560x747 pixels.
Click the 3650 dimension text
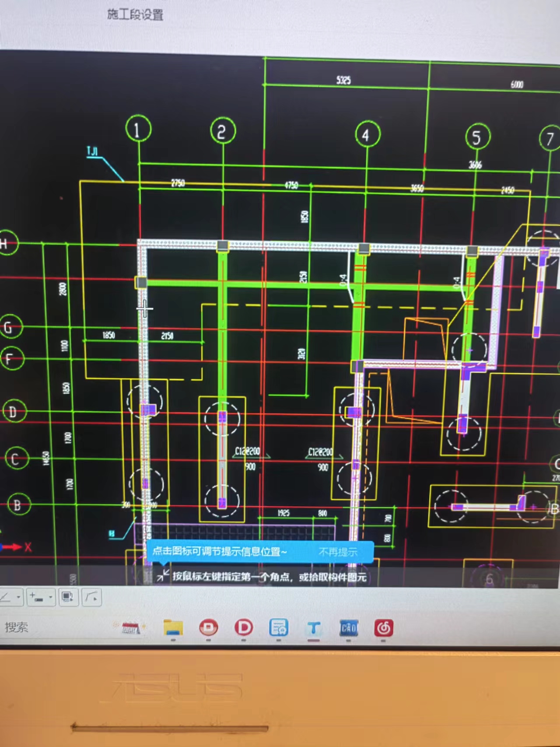point(417,188)
